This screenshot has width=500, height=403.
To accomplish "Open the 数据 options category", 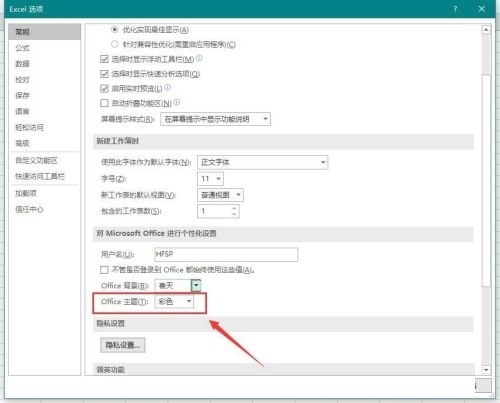I will pyautogui.click(x=22, y=64).
